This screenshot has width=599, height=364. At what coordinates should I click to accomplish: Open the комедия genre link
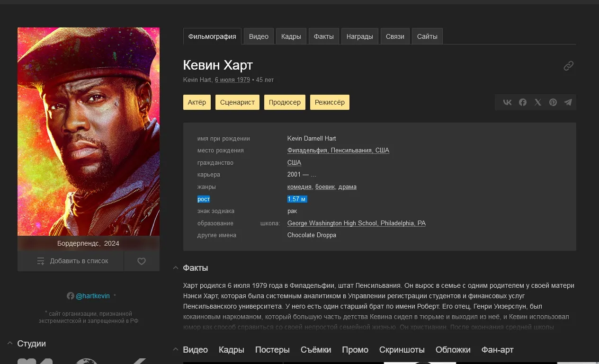299,187
